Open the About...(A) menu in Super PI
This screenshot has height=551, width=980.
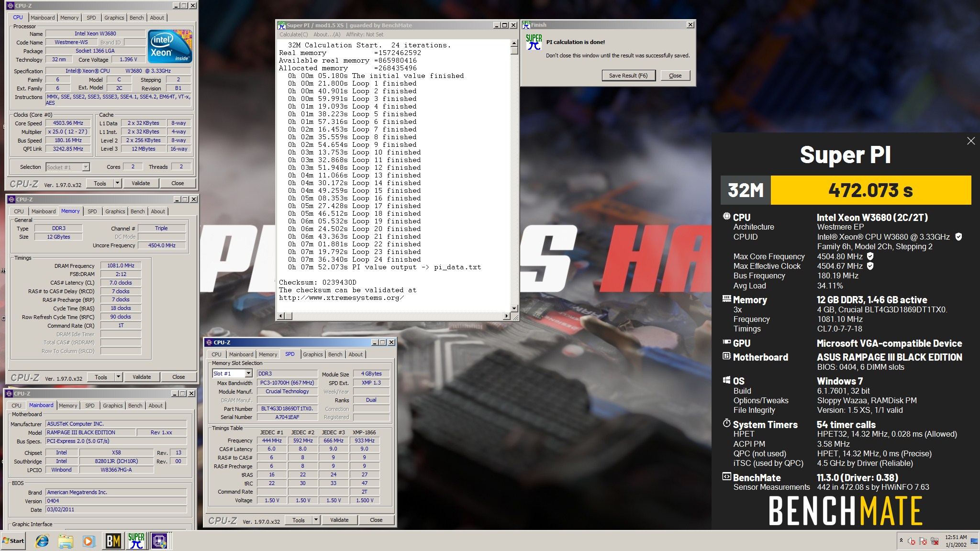click(x=327, y=34)
